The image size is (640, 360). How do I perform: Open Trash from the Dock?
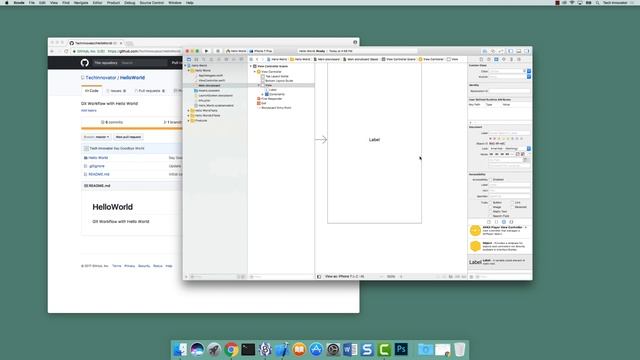tap(460, 349)
